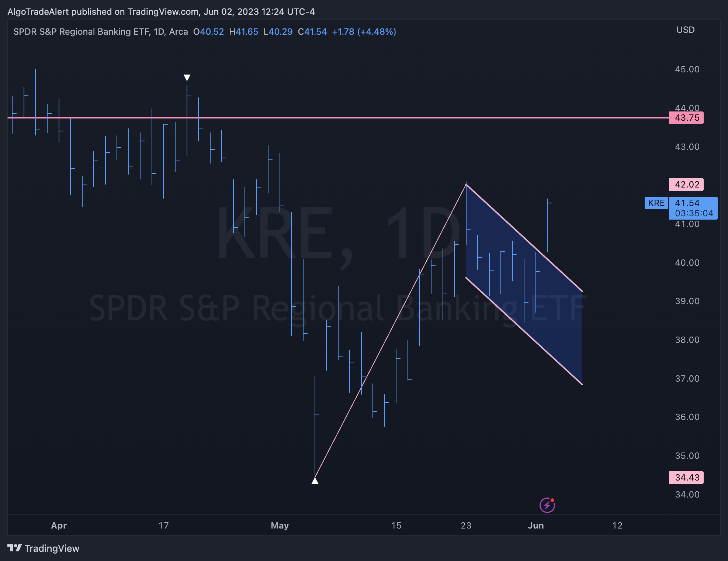Image resolution: width=728 pixels, height=561 pixels.
Task: Click the +1.78 (+4.48%) change text
Action: [x=364, y=32]
